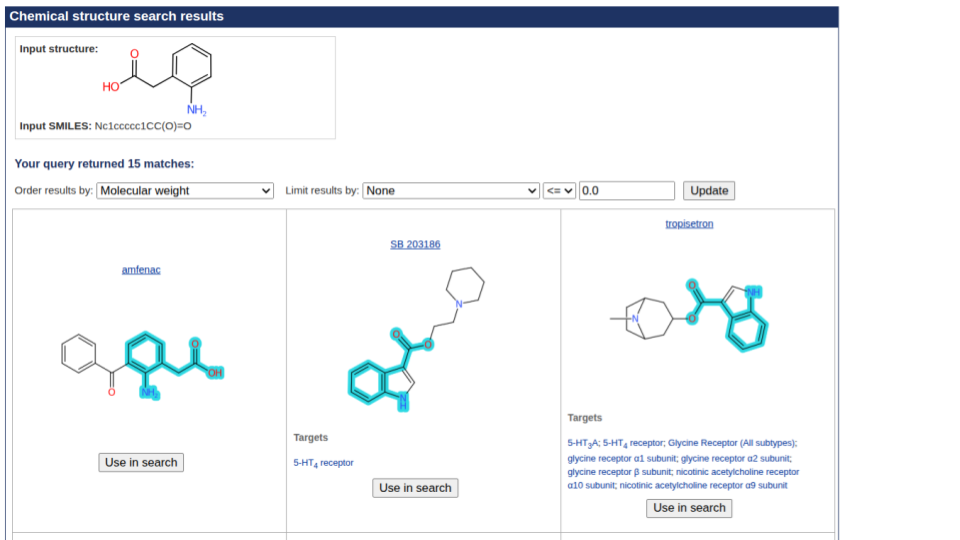Image resolution: width=960 pixels, height=540 pixels.
Task: Click the input structure drawing
Action: (x=160, y=80)
